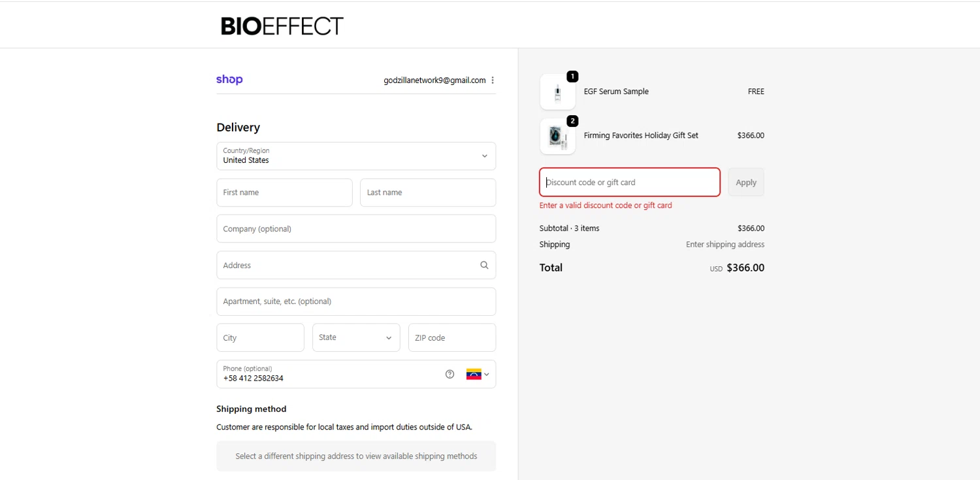980x480 pixels.
Task: Click Firming Favorites Holiday Gift Set name
Action: click(641, 135)
